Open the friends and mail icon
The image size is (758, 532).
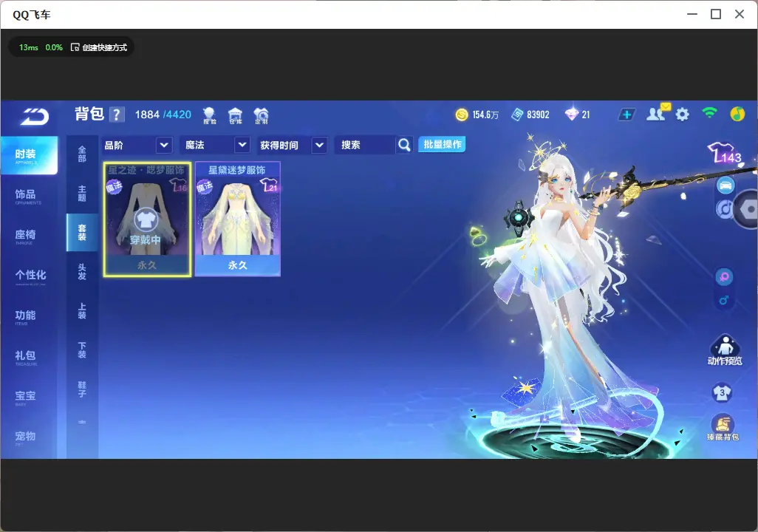click(x=658, y=113)
